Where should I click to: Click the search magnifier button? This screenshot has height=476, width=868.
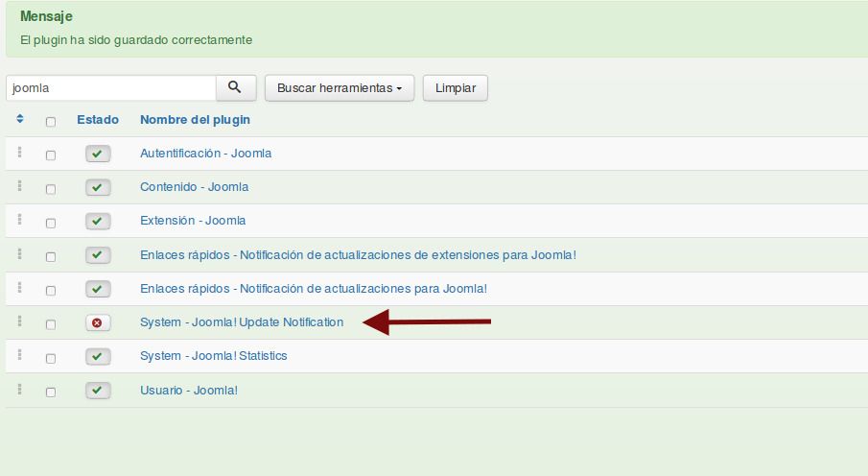pyautogui.click(x=236, y=87)
